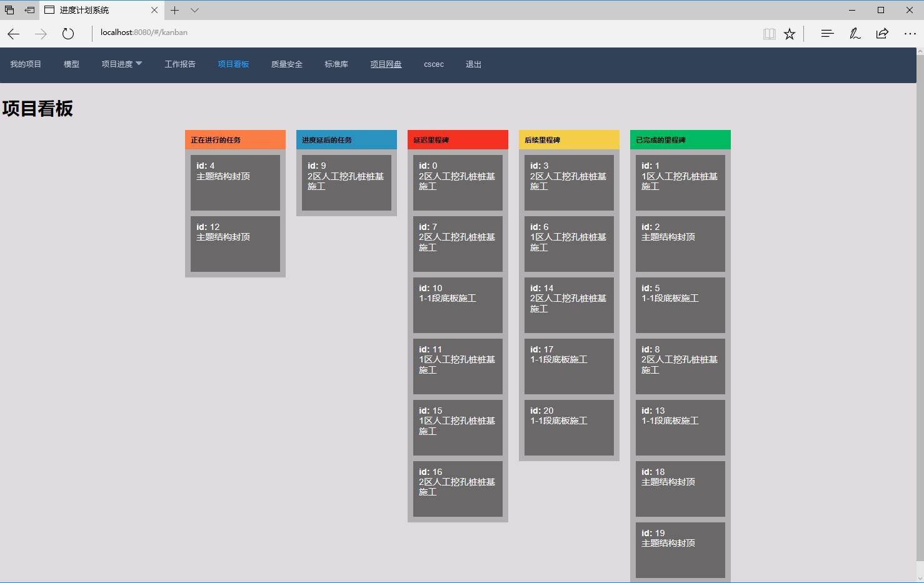Open cscec navigation link
The height and width of the screenshot is (583, 924).
(434, 64)
